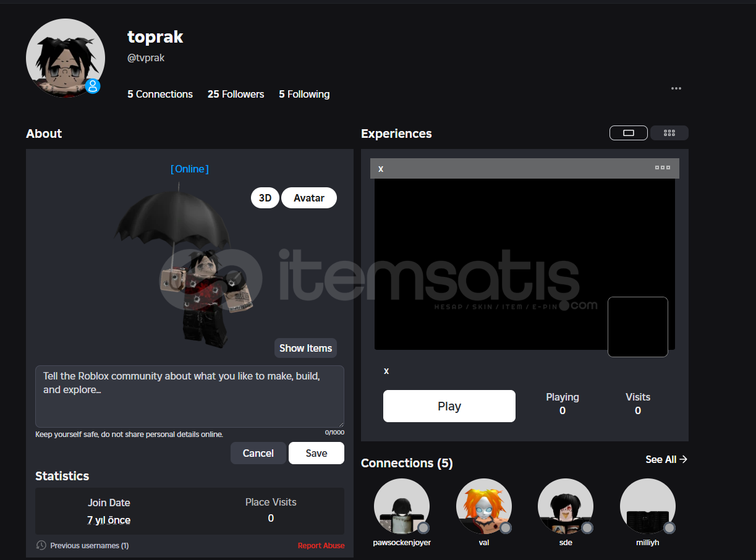
Task: Open val's connection avatar
Action: point(484,506)
